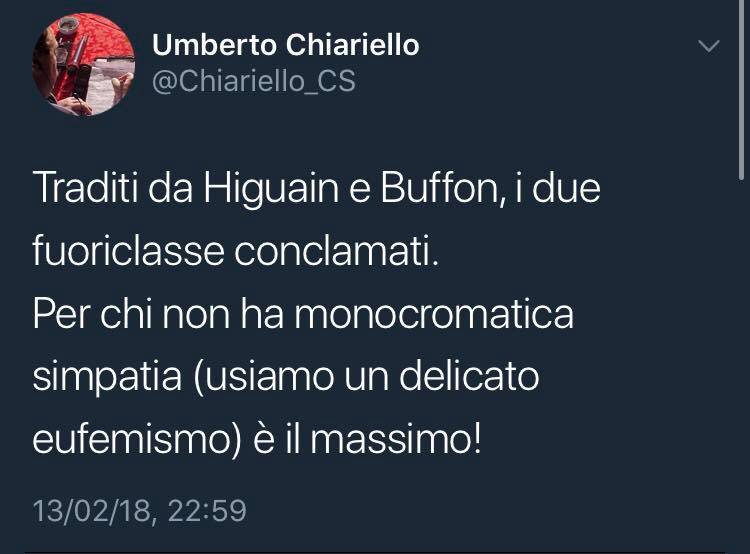Click the word delicato in the tweet
Screen dimensions: 750x554
coord(469,376)
